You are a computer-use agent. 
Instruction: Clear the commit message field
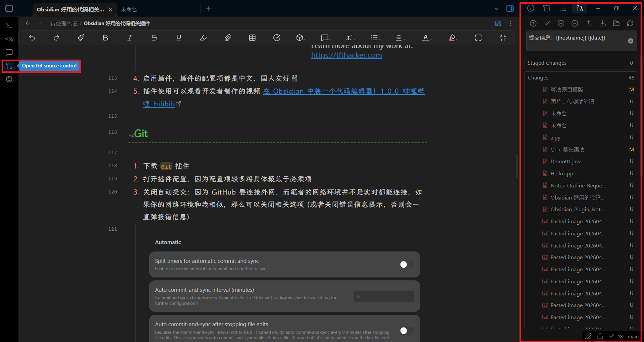click(631, 41)
